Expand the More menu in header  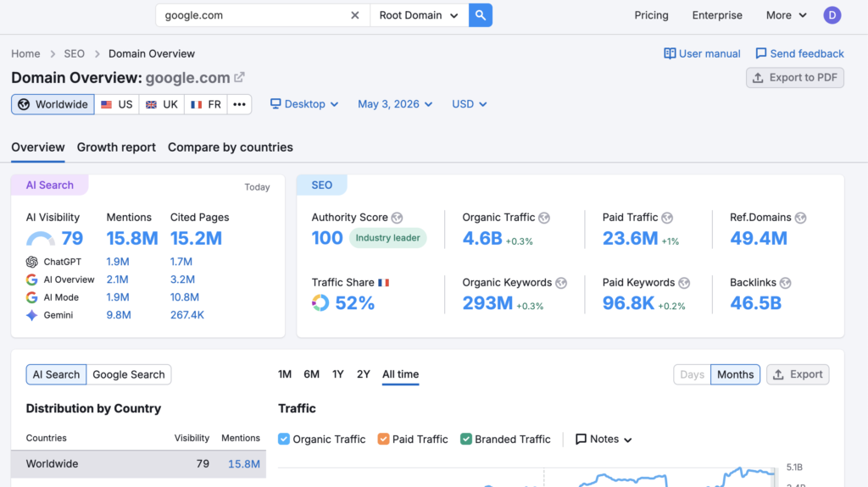pyautogui.click(x=786, y=15)
